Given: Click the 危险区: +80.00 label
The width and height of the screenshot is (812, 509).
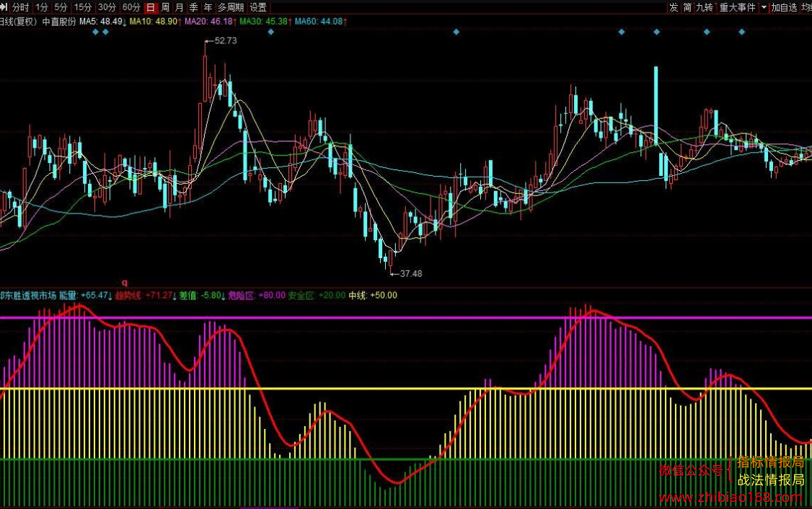Looking at the screenshot, I should pos(257,295).
